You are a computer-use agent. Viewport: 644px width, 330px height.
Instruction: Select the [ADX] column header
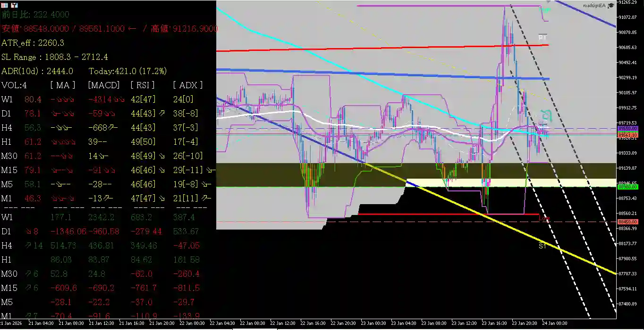coord(188,85)
